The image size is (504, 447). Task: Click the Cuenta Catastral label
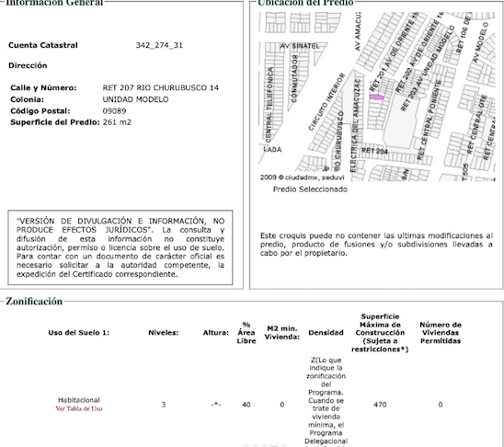coord(43,45)
